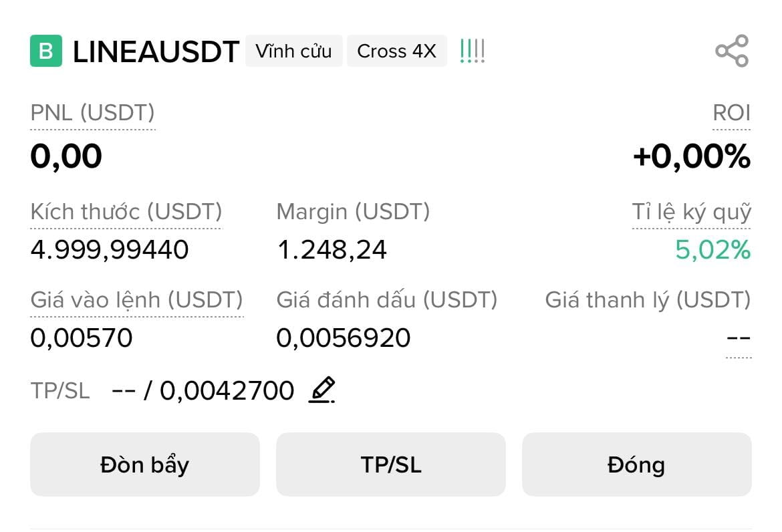Open the LINEAUSDT pair title
Viewport: 782px width, 532px height.
(x=155, y=51)
